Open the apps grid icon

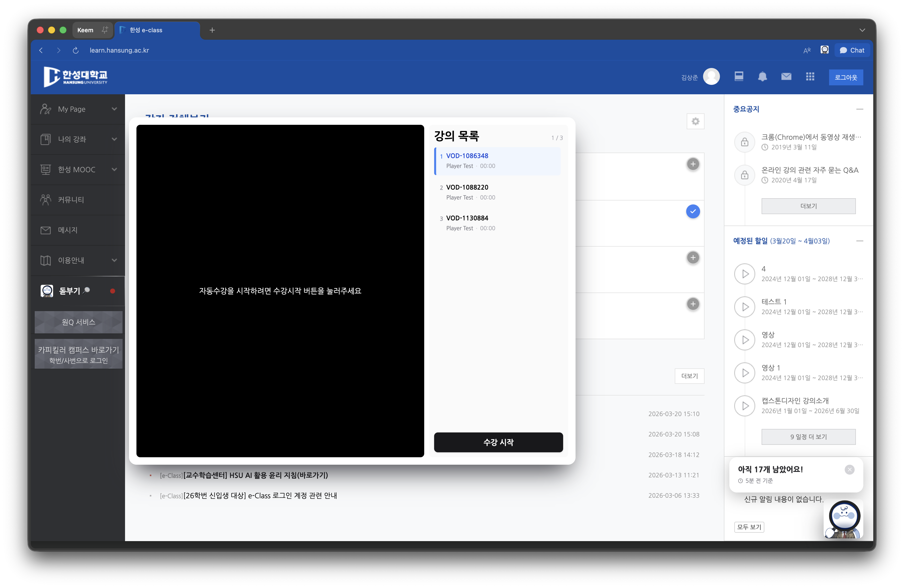click(x=810, y=77)
